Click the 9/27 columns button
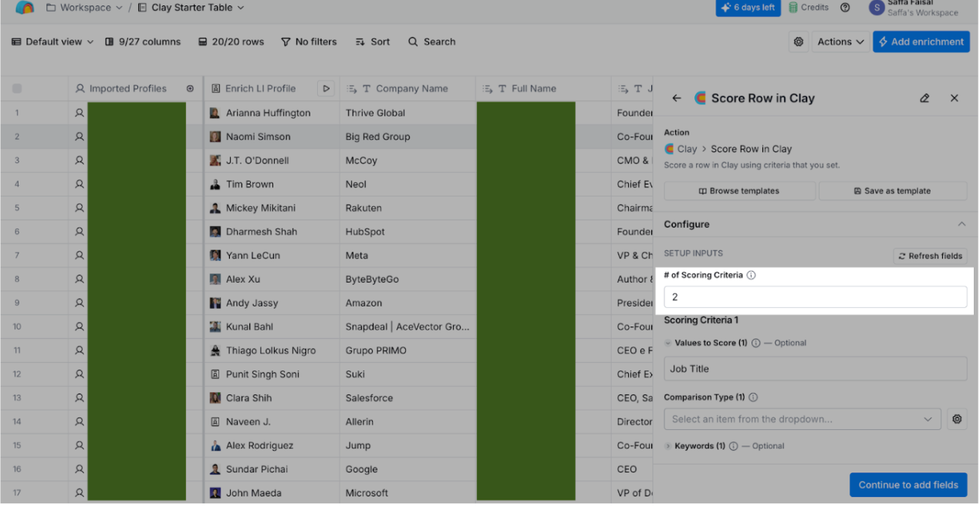Screen dimensions: 980x511 [143, 42]
